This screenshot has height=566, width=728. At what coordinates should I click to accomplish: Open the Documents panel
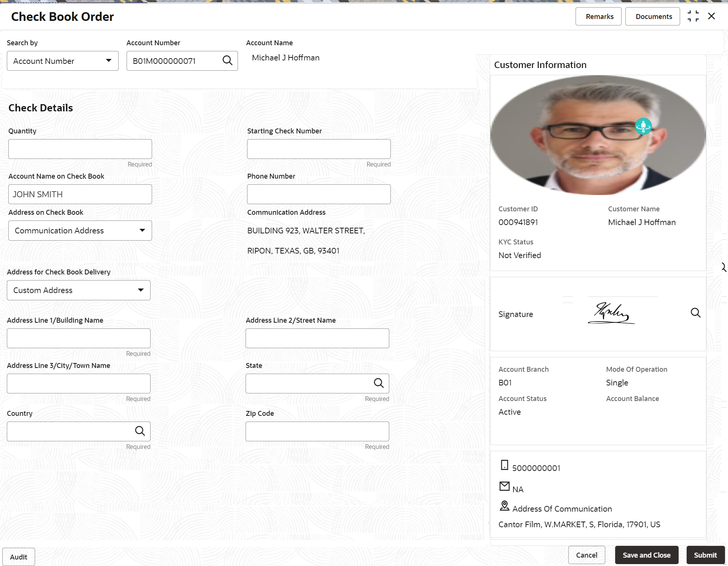[x=653, y=16]
